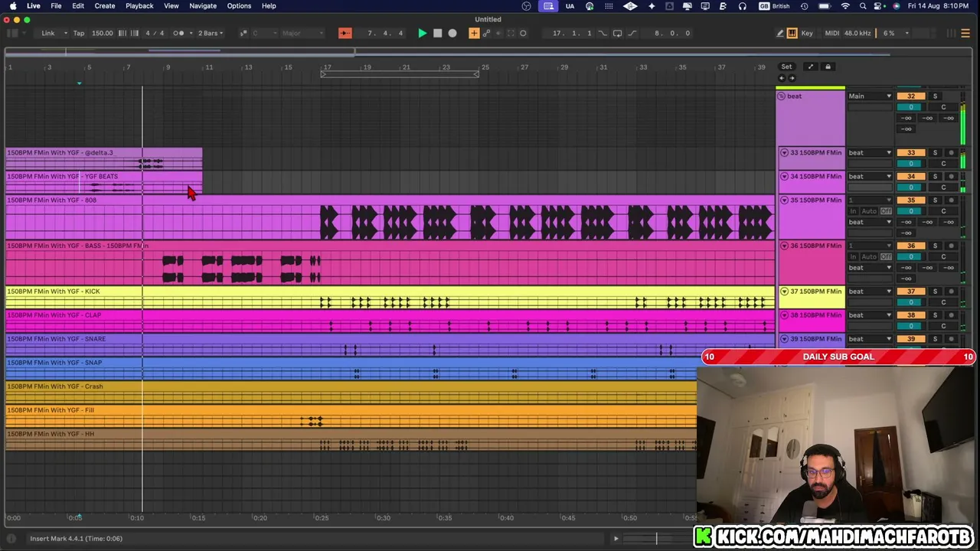Image resolution: width=980 pixels, height=551 pixels.
Task: Open the Edit menu
Action: coord(78,6)
